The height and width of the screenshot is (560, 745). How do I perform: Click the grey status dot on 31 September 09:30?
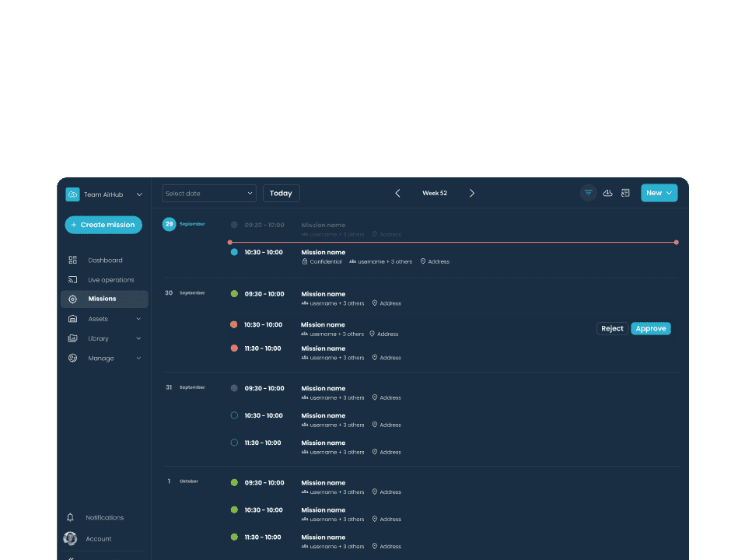click(x=234, y=388)
